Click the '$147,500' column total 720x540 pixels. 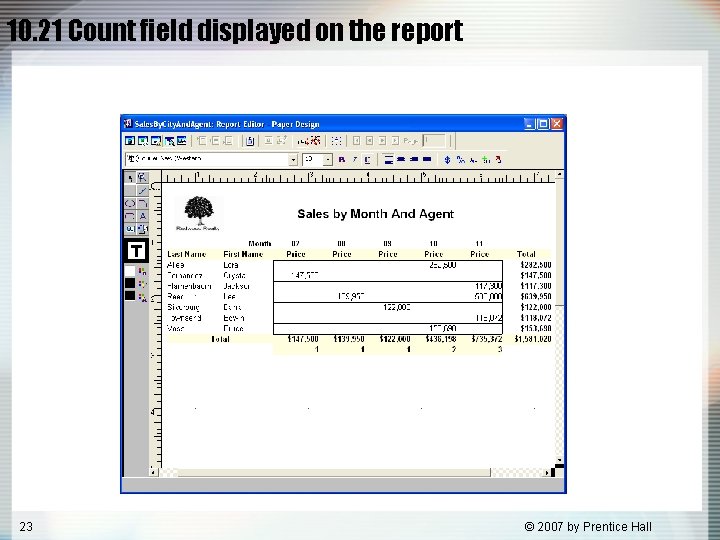(303, 339)
